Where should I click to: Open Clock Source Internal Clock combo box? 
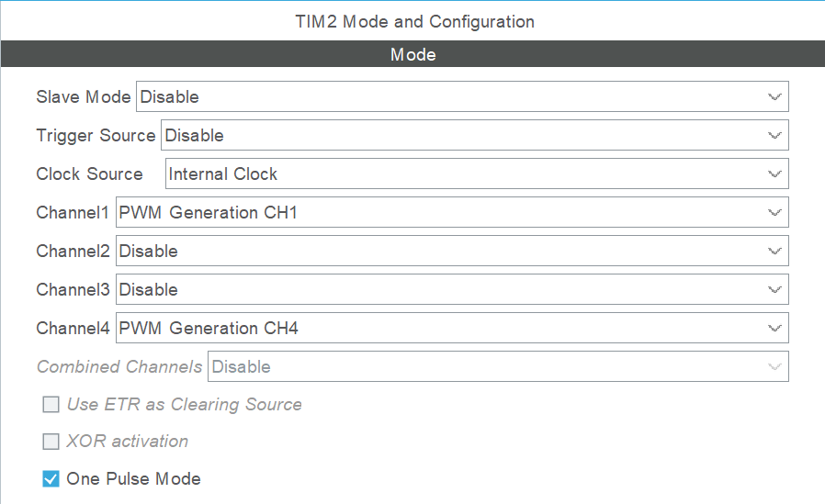pos(477,174)
